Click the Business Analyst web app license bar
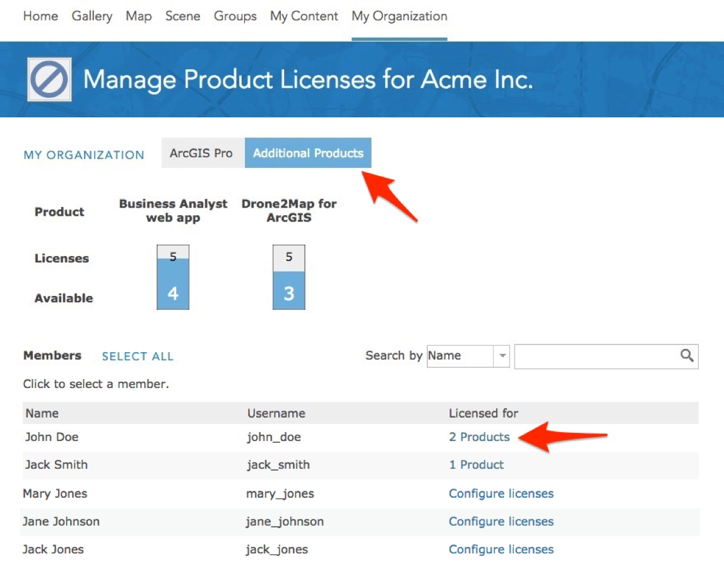The height and width of the screenshot is (588, 724). (x=173, y=278)
